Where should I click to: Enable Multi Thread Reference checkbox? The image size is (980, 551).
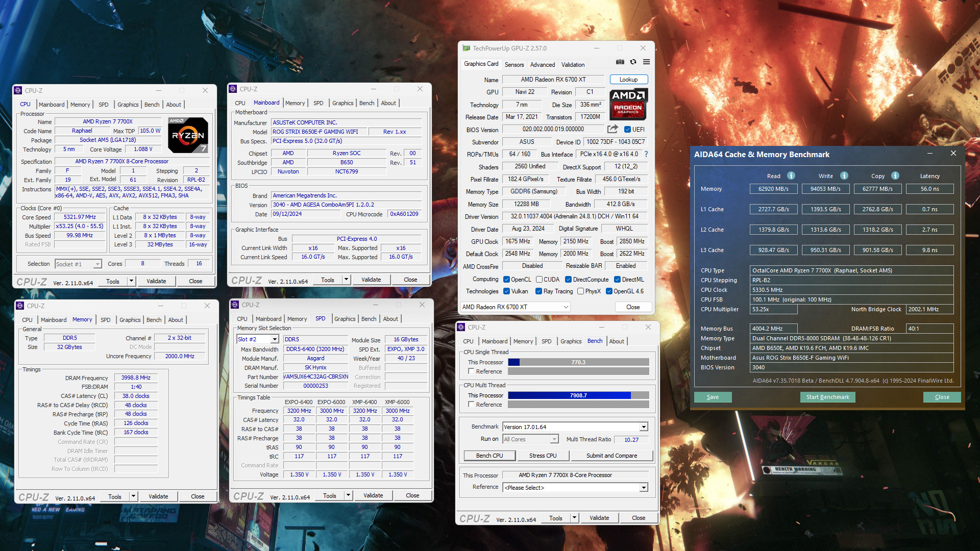(472, 405)
